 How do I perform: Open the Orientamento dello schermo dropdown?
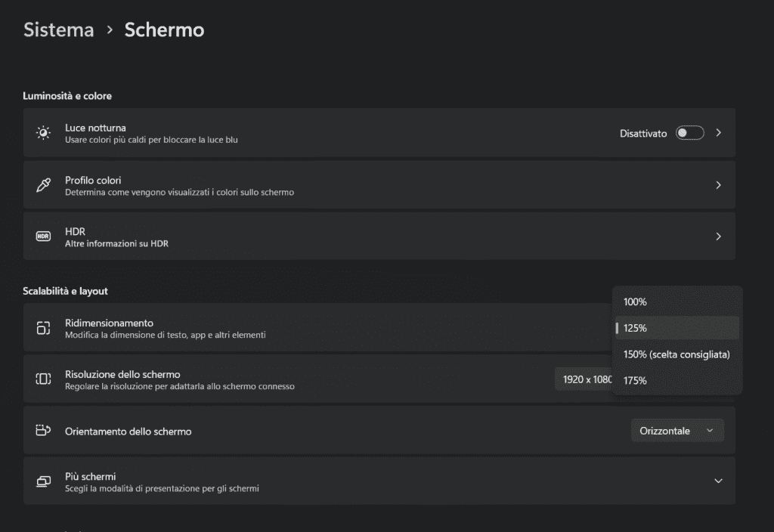[676, 430]
